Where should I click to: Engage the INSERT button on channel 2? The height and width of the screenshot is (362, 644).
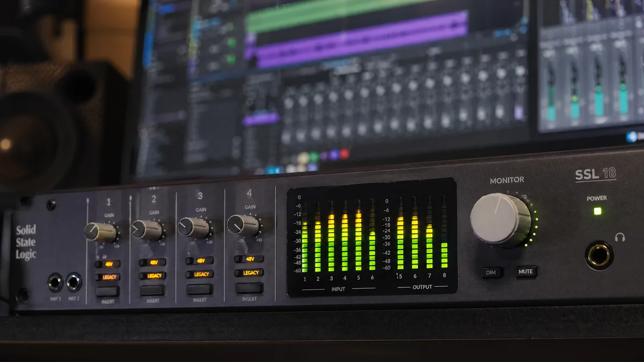153,290
